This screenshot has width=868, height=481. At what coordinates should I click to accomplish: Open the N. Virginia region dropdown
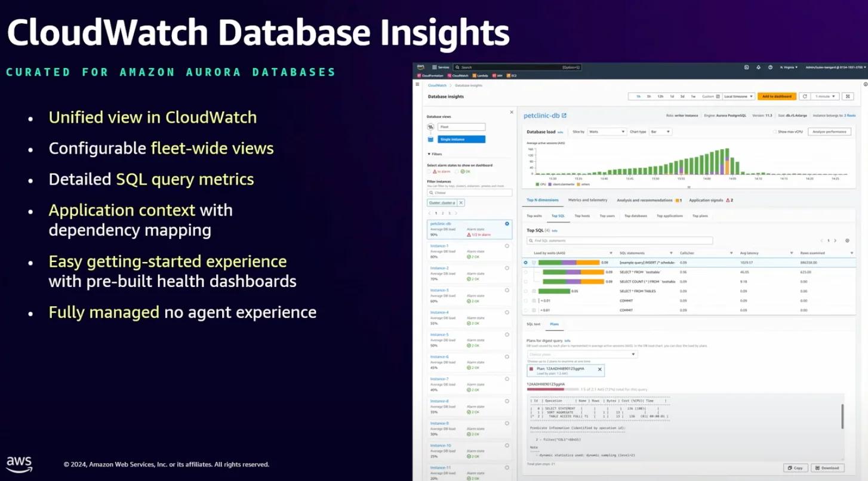coord(789,67)
